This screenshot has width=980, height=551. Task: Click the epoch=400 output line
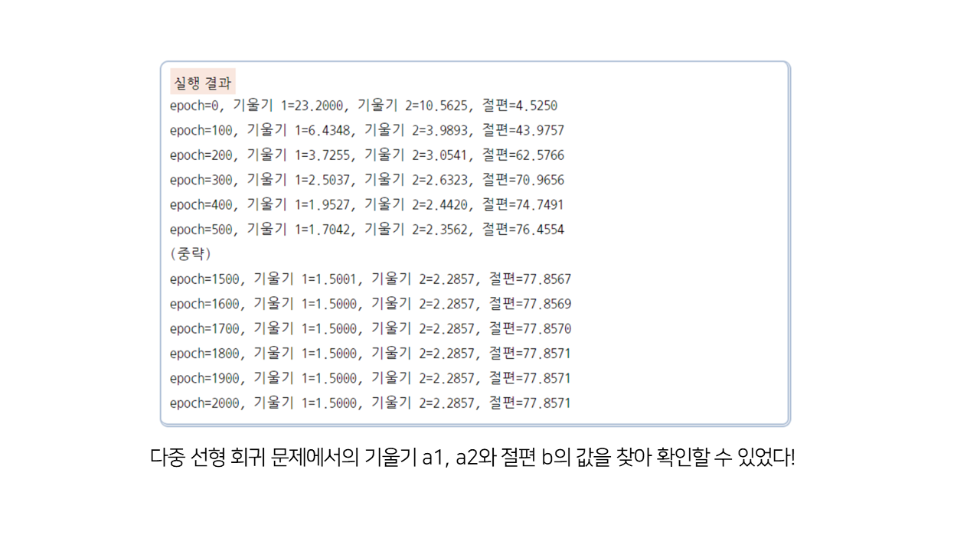[x=367, y=204]
